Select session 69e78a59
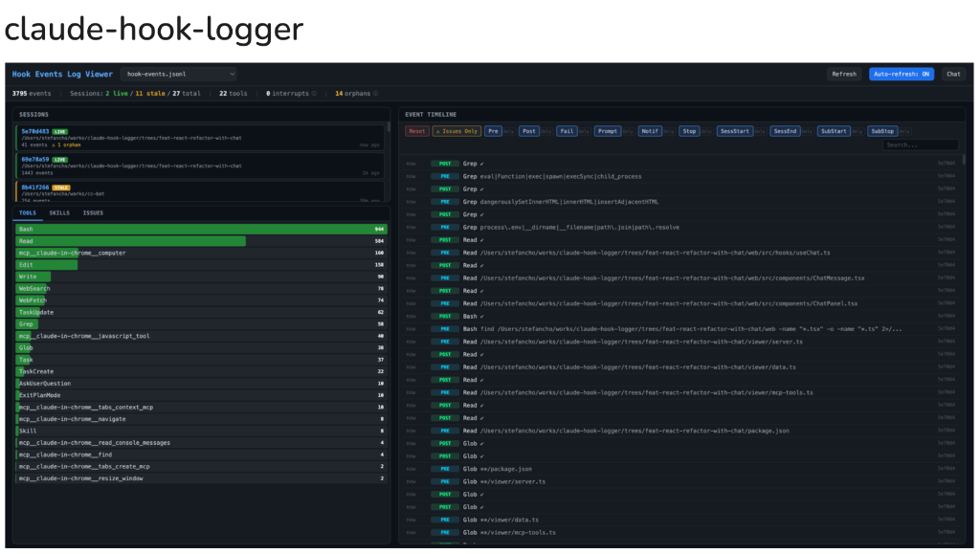The height and width of the screenshot is (554, 980). tap(200, 166)
